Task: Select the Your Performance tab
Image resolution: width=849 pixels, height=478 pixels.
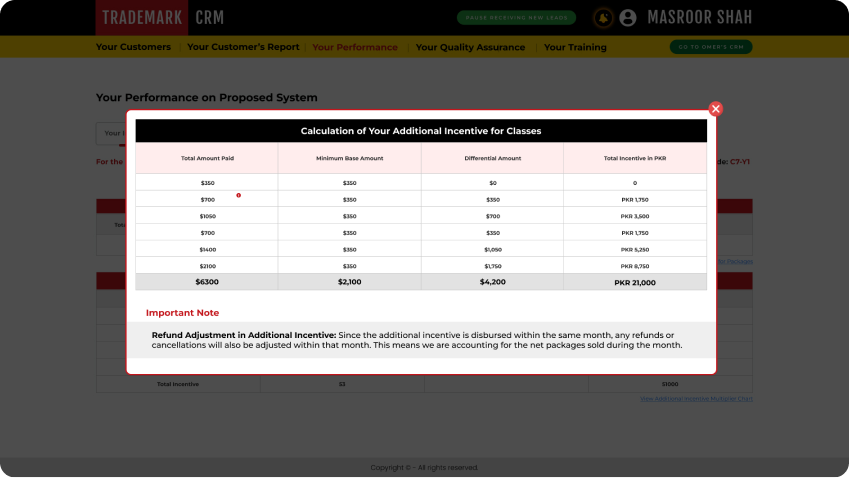Action: coord(355,47)
